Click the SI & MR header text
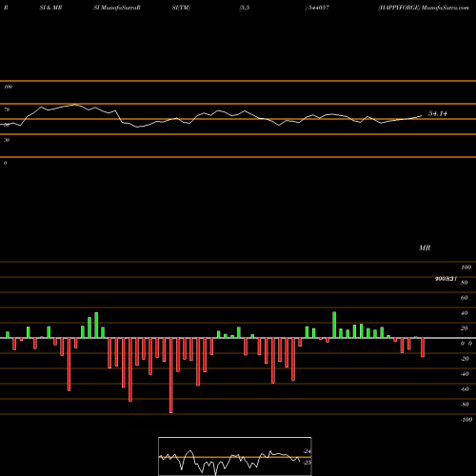The width and height of the screenshot is (476, 476). (x=50, y=8)
